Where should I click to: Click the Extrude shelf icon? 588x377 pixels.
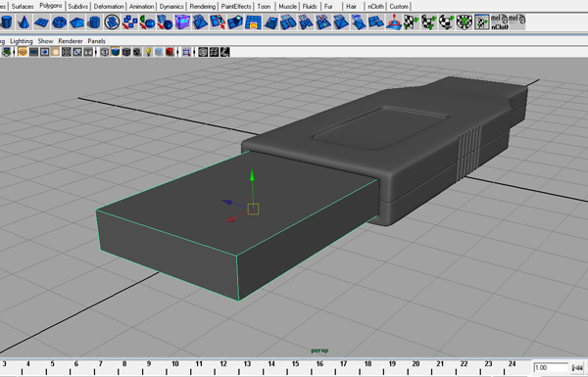coord(235,22)
